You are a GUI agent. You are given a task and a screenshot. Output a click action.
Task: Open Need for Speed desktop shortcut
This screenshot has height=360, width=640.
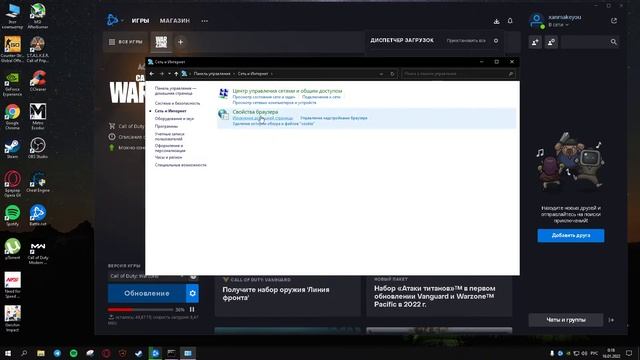pos(12,285)
